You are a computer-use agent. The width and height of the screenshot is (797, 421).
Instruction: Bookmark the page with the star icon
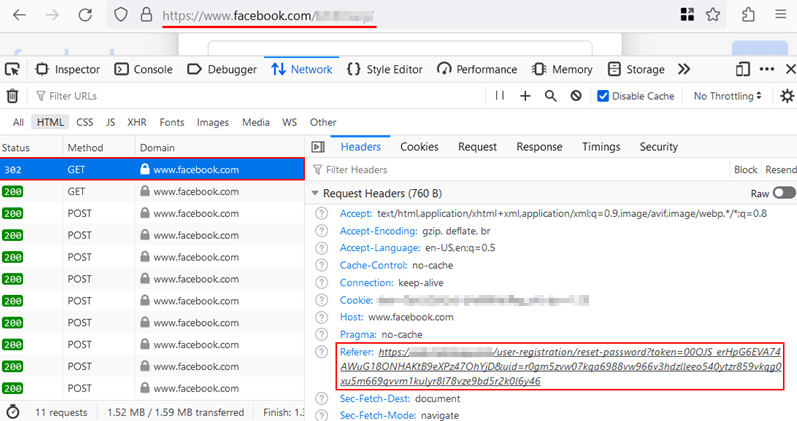713,15
